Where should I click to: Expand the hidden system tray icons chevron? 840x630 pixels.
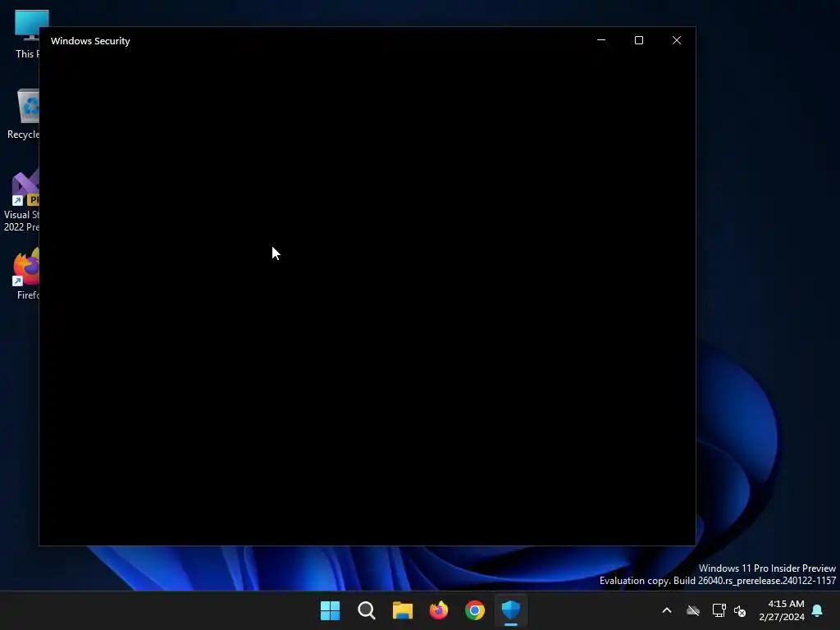click(667, 610)
